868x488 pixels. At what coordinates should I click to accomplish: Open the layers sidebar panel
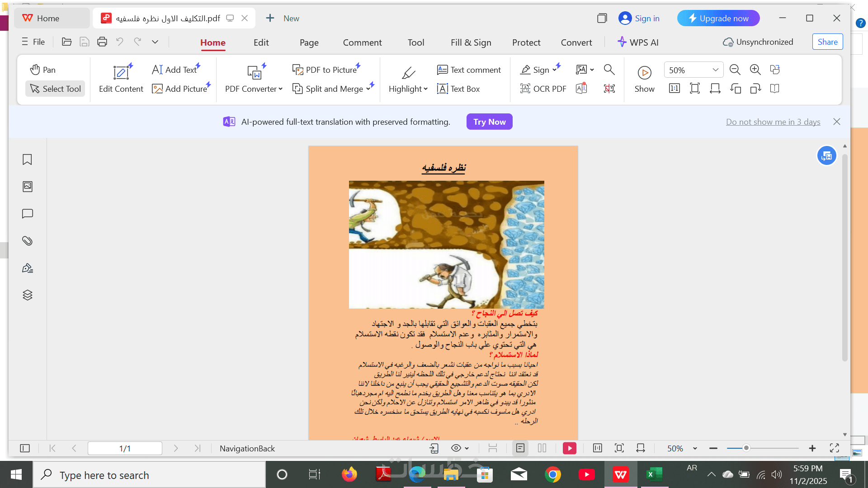[x=27, y=295]
